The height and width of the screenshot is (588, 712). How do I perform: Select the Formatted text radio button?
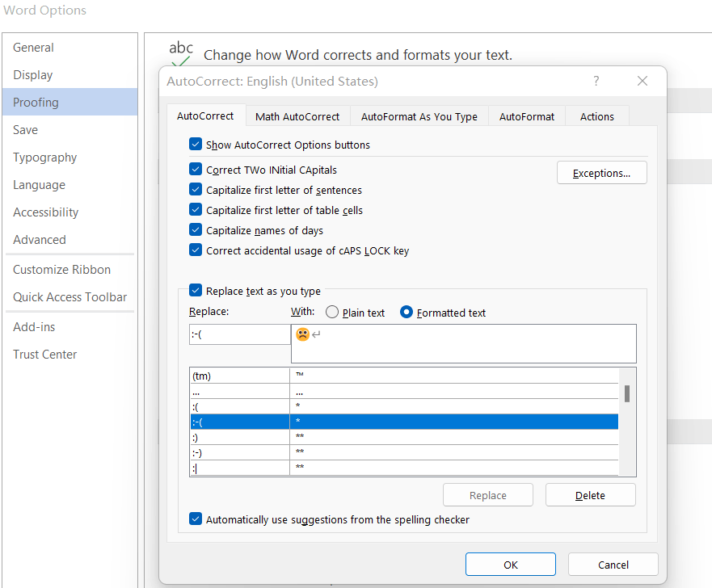point(407,312)
